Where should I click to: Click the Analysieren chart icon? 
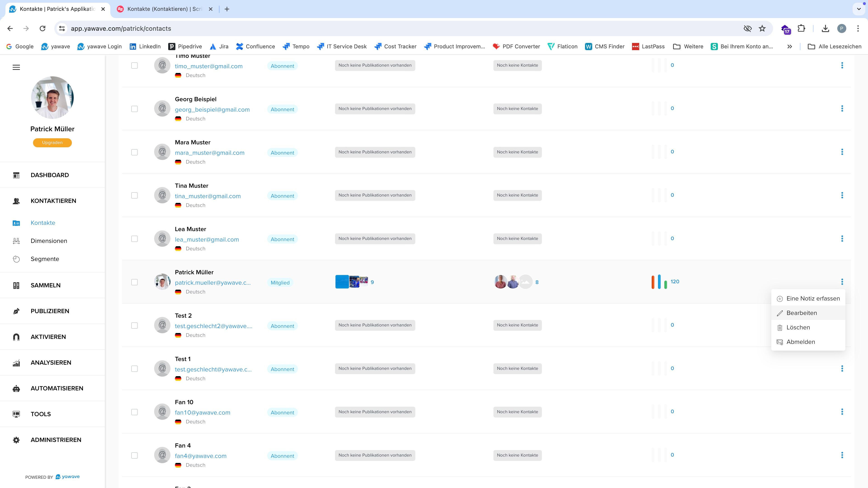coord(16,363)
